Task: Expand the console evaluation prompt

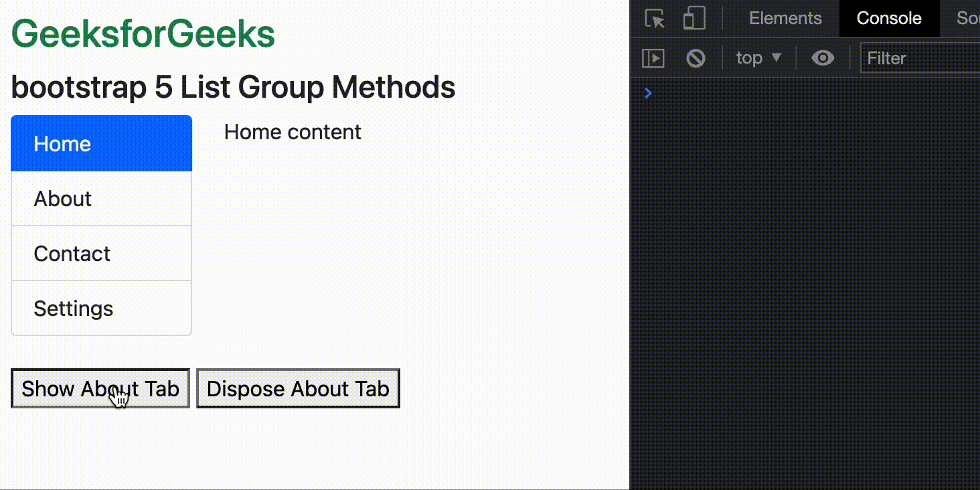Action: point(647,93)
